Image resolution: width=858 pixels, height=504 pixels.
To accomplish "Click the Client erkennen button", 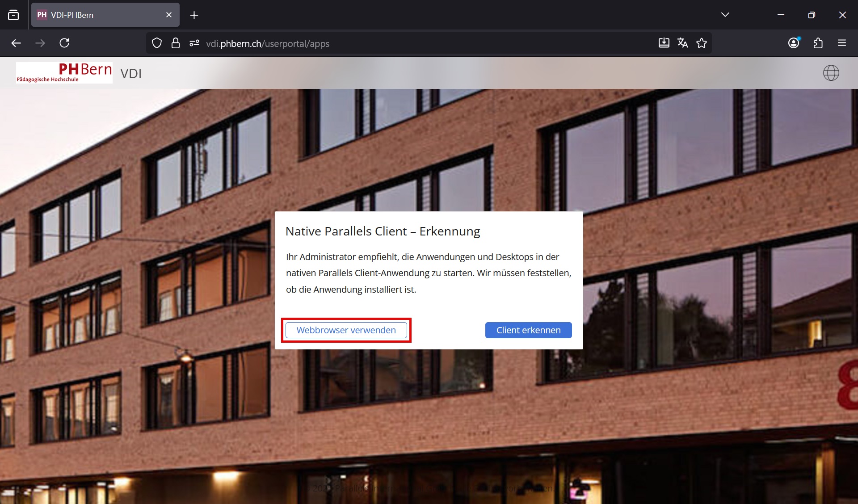I will pyautogui.click(x=528, y=330).
